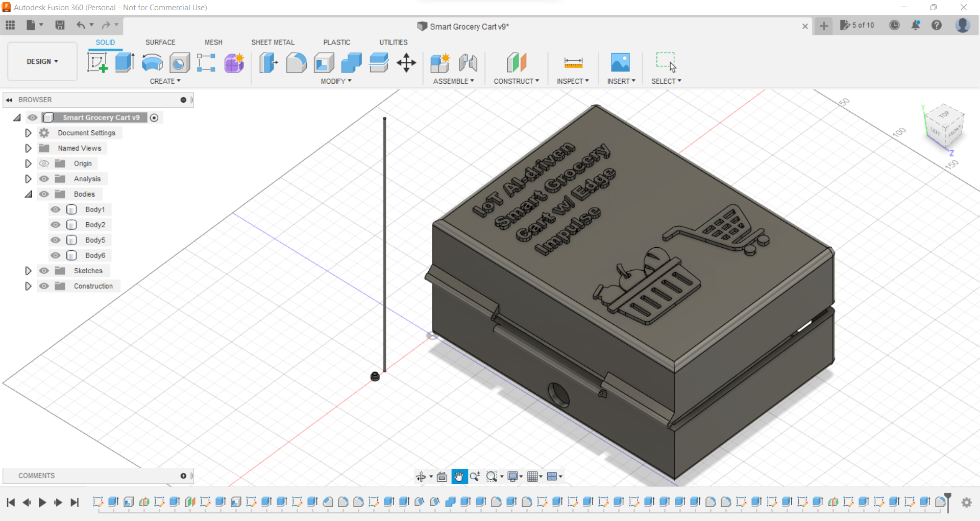Open the data panel grid icon
The image size is (980, 521).
(x=10, y=25)
